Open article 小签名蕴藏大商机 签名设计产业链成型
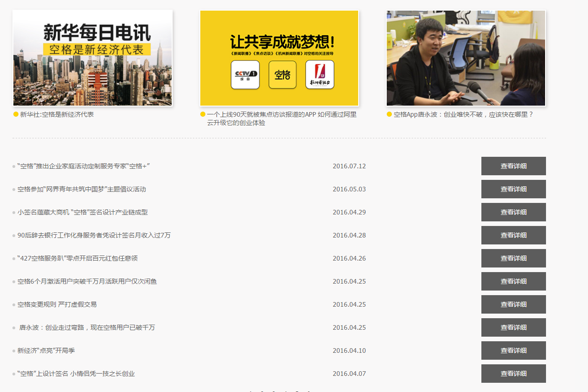 point(83,212)
